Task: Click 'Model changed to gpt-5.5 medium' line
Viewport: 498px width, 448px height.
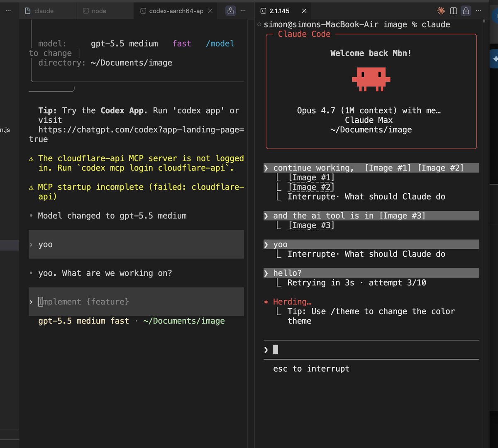Action: click(112, 216)
